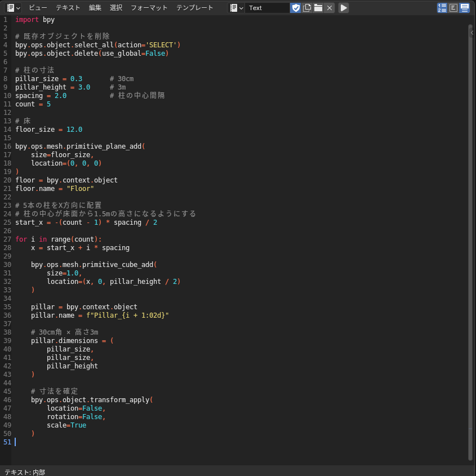Screen dimensions: 476x476
Task: Toggle the fake user shield icon
Action: pos(295,8)
